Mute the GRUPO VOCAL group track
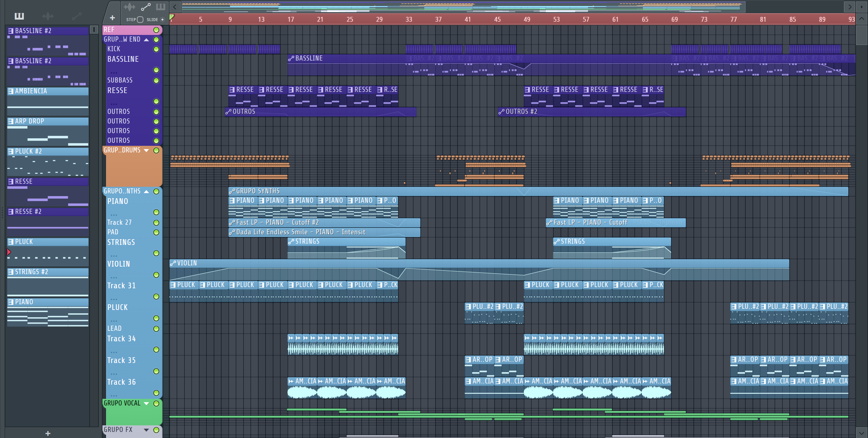 156,403
